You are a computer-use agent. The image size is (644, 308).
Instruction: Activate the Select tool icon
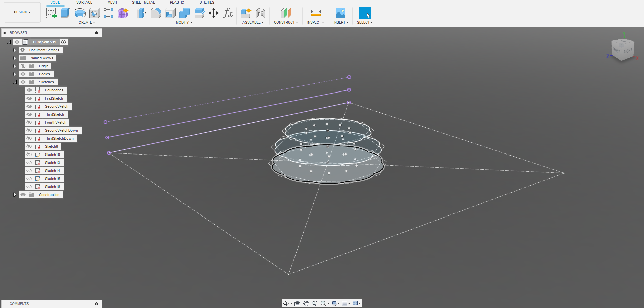pyautogui.click(x=365, y=13)
